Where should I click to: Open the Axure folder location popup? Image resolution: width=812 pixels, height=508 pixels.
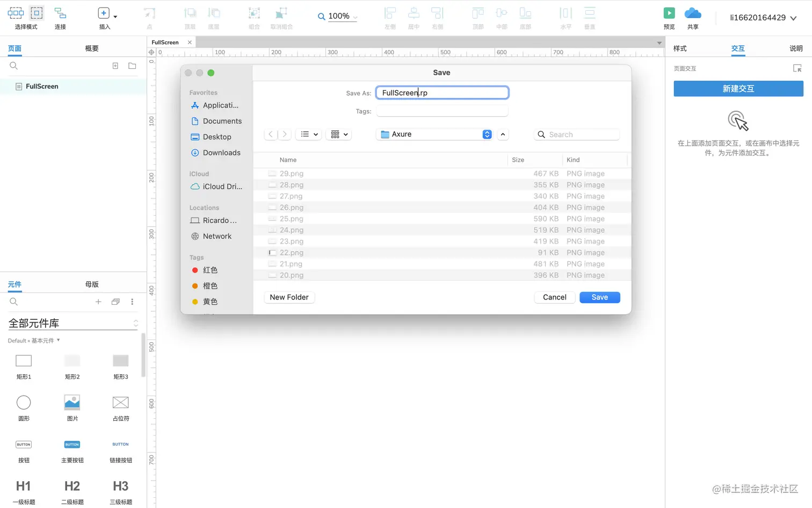[436, 134]
